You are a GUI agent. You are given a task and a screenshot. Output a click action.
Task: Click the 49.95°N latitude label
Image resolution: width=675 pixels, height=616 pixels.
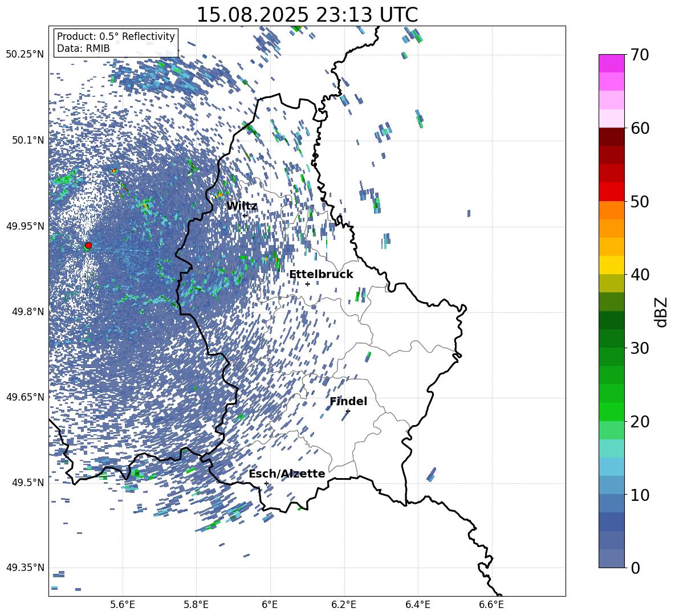pos(25,226)
